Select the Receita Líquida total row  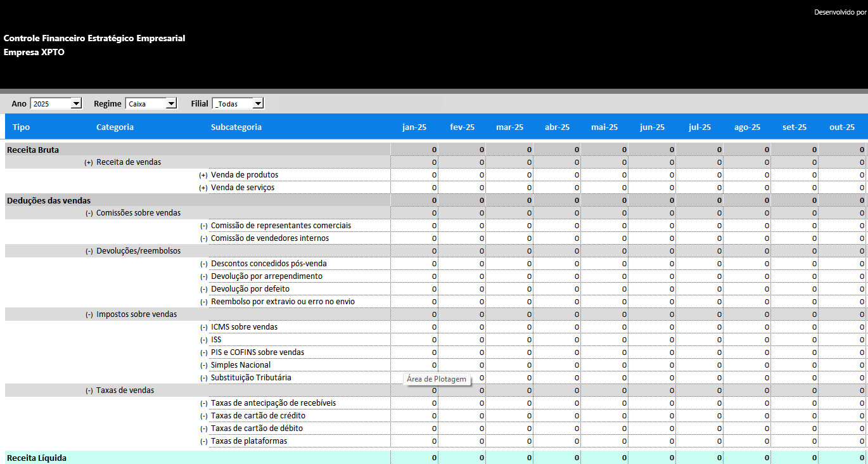coord(37,458)
